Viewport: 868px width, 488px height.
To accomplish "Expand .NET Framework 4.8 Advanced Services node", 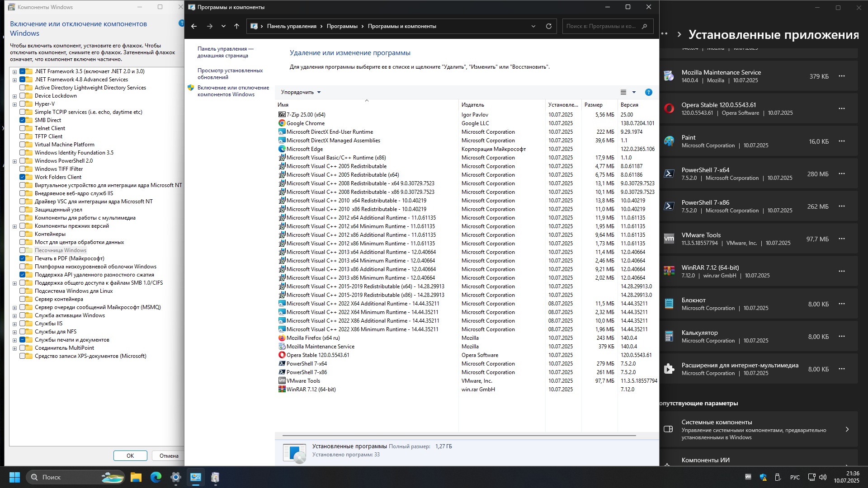I will (14, 80).
